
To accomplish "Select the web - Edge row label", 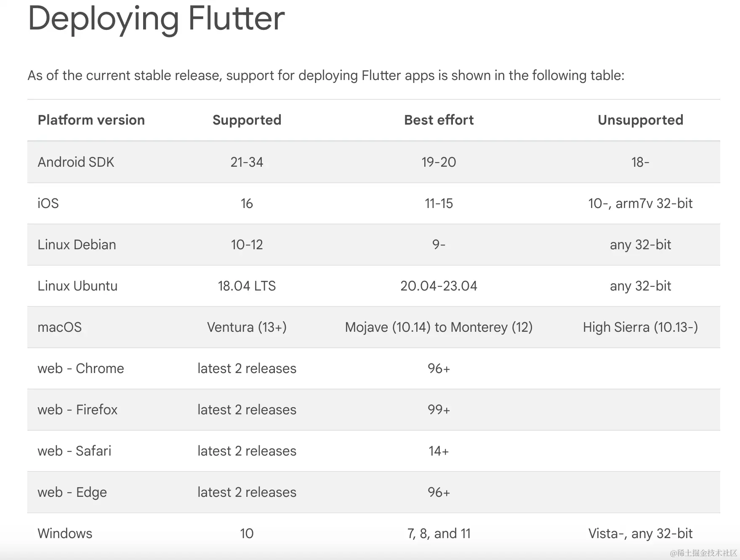I will pyautogui.click(x=72, y=493).
